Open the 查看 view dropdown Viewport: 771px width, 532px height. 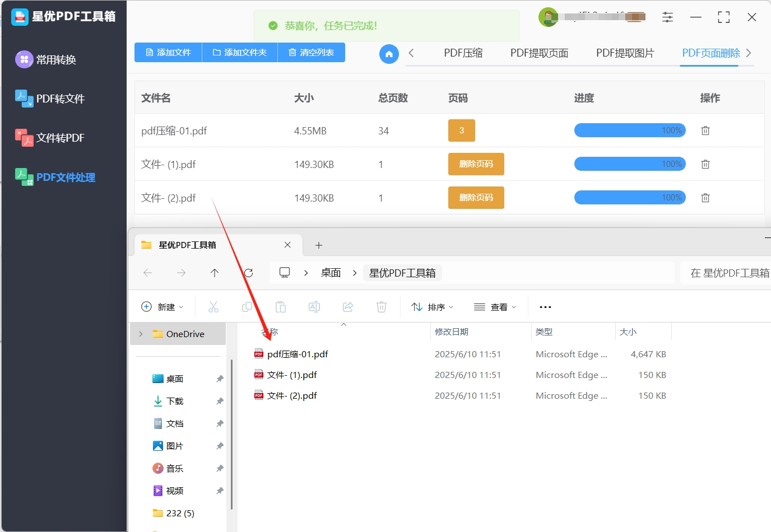(495, 307)
